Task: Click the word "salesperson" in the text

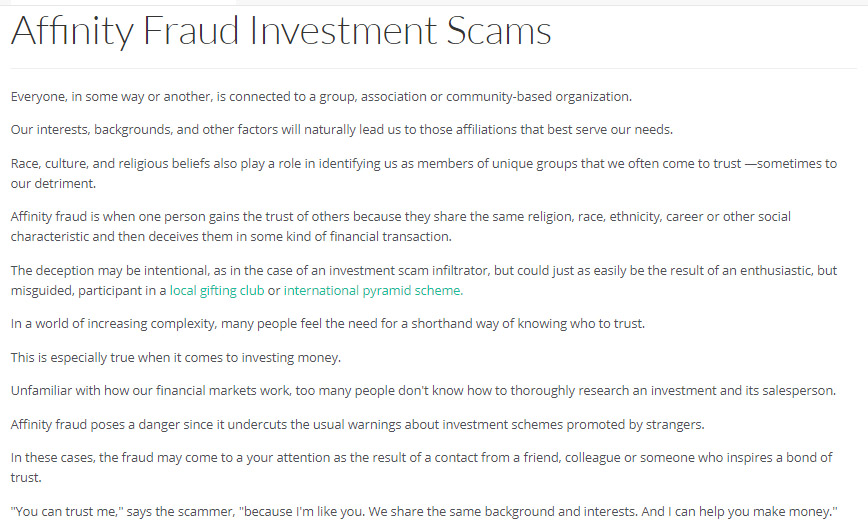Action: [x=796, y=390]
